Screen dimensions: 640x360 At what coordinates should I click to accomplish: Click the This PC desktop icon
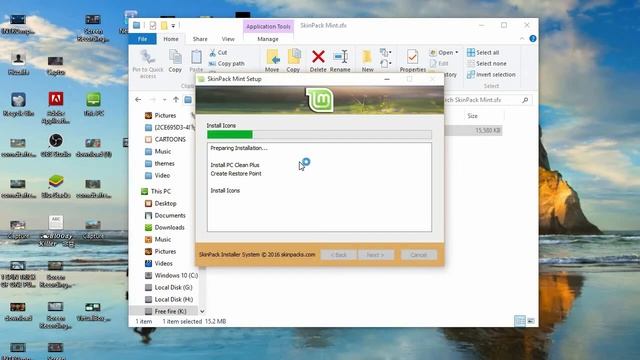coord(93,104)
